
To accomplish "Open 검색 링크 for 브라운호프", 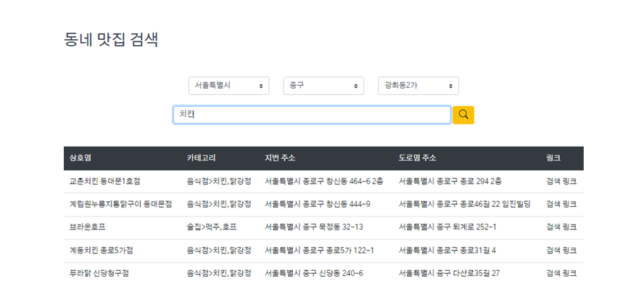I will pyautogui.click(x=561, y=227).
